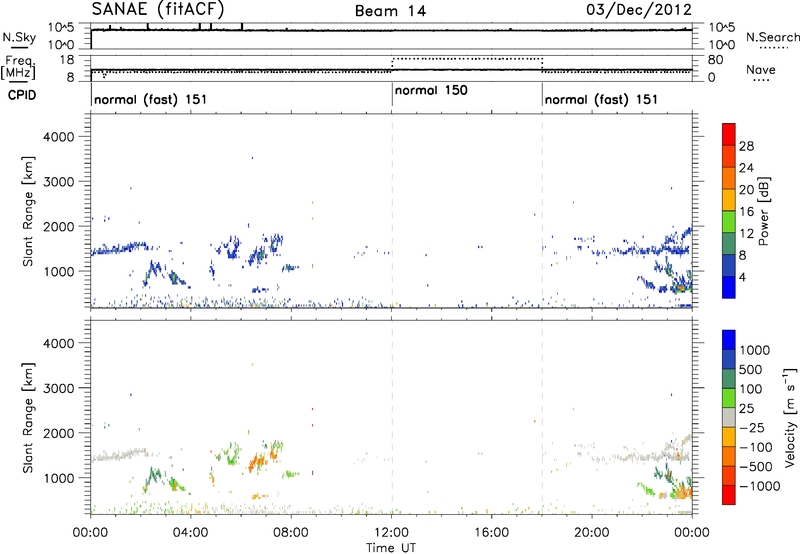Viewport: 800px width, 554px height.
Task: Click the 'Nave' legend label
Action: pyautogui.click(x=761, y=70)
